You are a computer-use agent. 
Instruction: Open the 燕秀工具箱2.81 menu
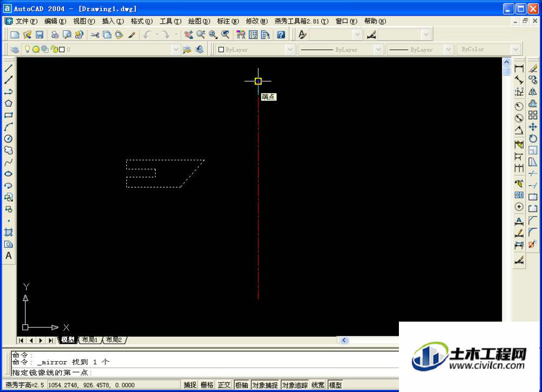(301, 21)
